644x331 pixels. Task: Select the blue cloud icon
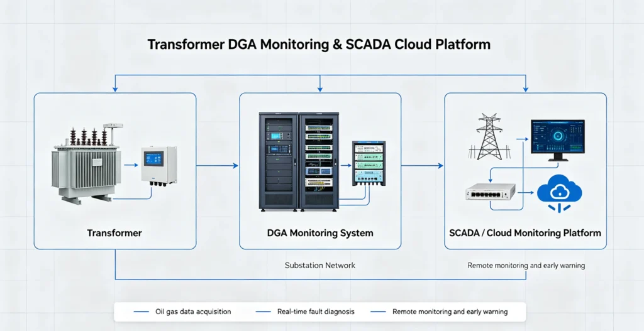[559, 193]
